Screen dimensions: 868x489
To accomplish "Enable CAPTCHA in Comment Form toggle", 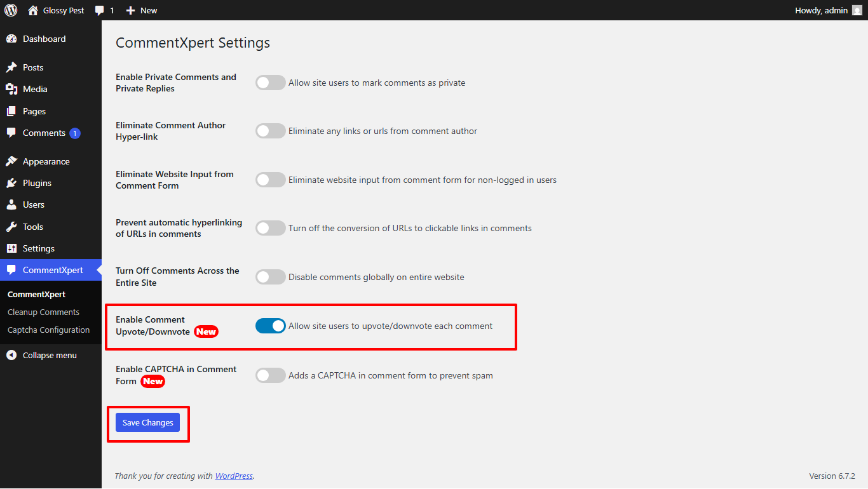I will [x=271, y=375].
